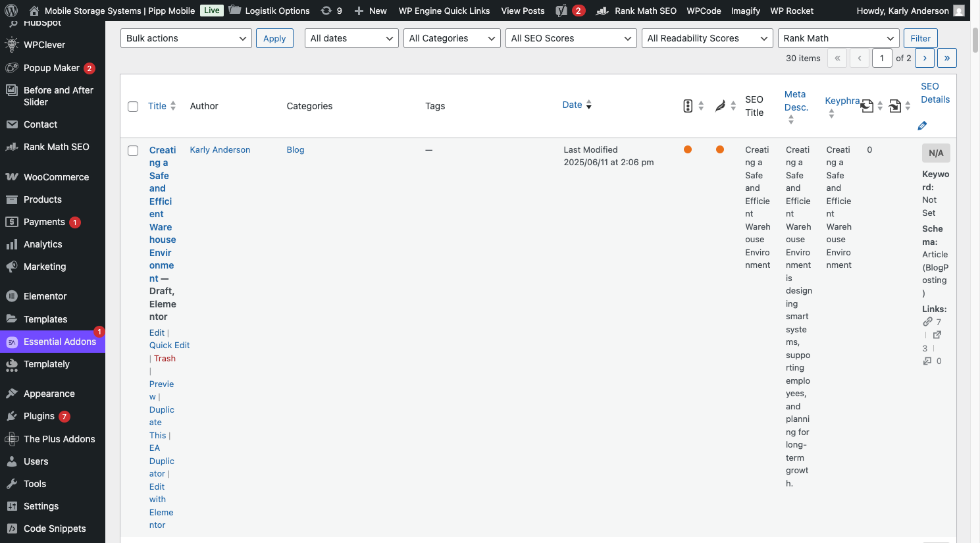Click the Plugins plug icon

(x=12, y=416)
